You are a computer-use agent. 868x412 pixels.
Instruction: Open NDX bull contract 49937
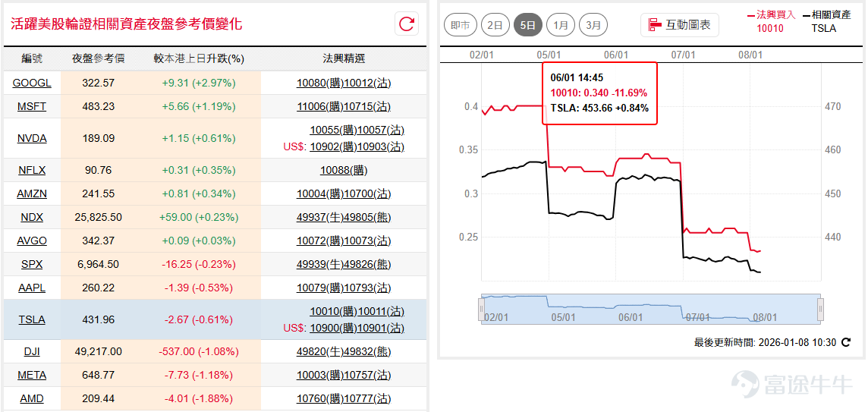tap(319, 217)
